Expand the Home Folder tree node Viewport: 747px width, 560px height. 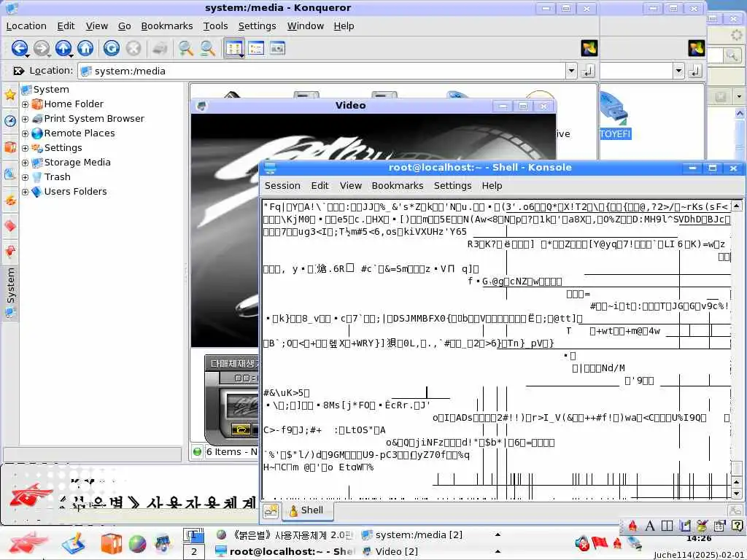point(26,104)
